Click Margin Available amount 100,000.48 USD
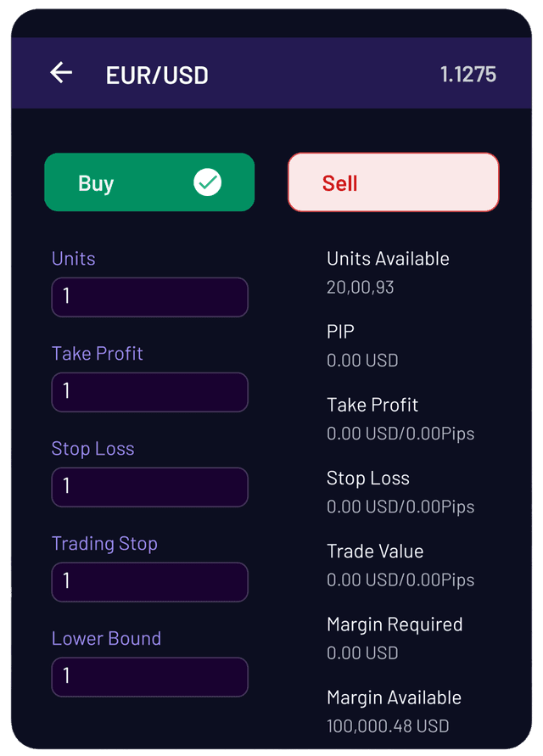Image resolution: width=543 pixels, height=756 pixels. point(388,726)
